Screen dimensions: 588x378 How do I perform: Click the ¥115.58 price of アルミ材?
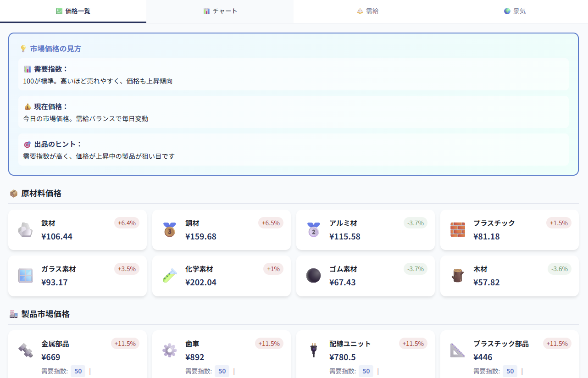[x=345, y=237]
